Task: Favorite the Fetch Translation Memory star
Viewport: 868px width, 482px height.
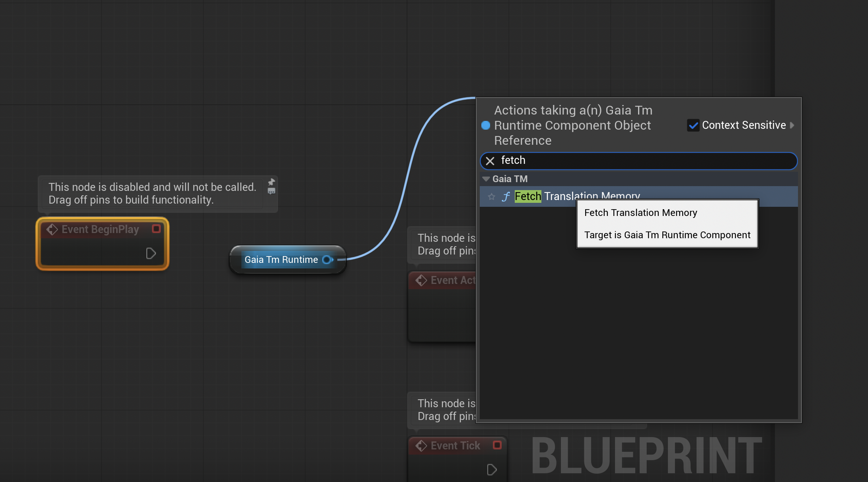Action: [x=492, y=196]
